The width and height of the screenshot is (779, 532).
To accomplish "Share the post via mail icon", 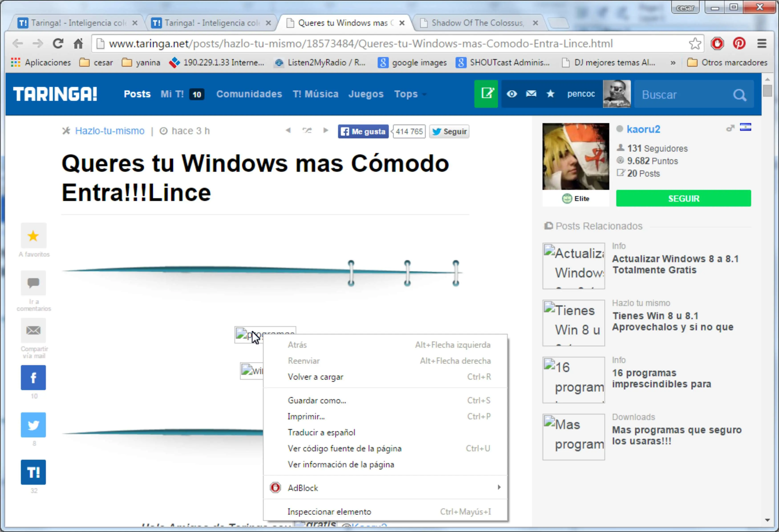I will coord(33,330).
